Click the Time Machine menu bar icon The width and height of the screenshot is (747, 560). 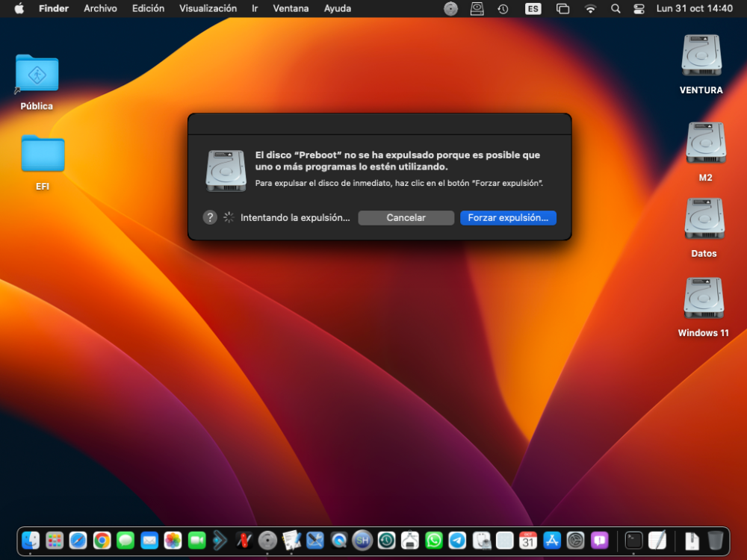pos(503,8)
